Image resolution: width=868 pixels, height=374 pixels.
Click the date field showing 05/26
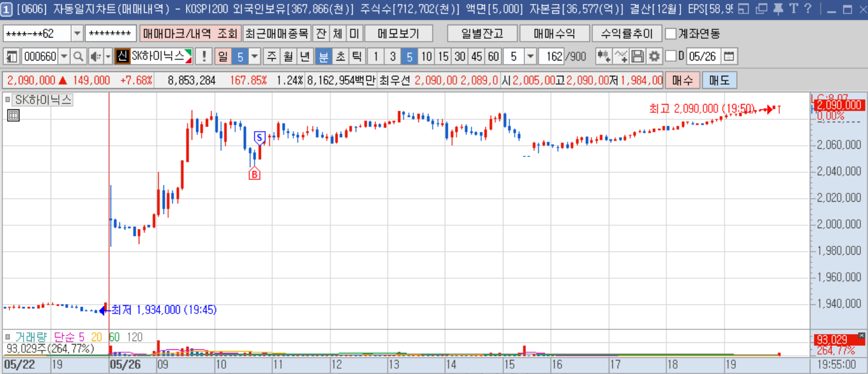(x=703, y=56)
